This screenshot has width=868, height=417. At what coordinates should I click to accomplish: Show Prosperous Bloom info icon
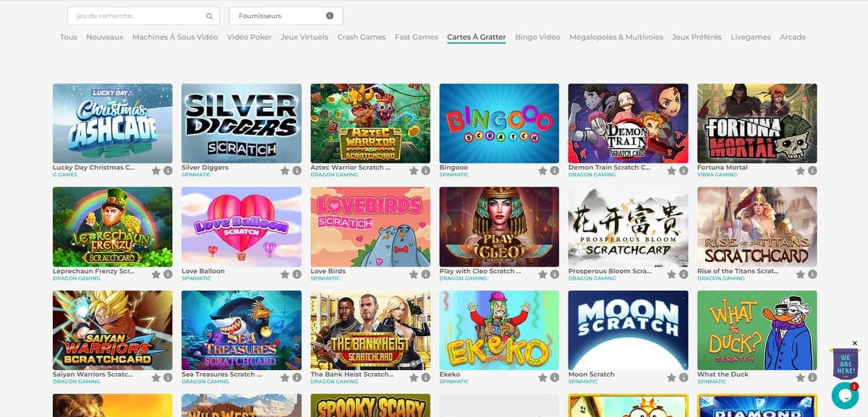[x=684, y=275]
